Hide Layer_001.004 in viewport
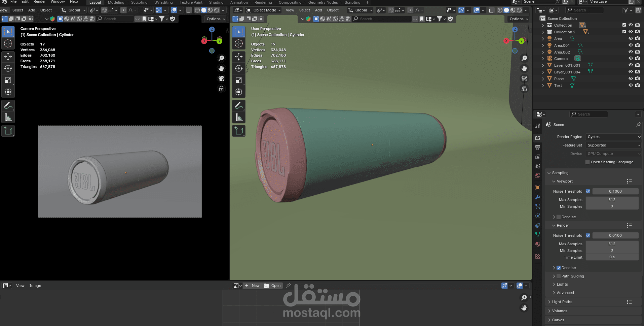The image size is (644, 326). click(631, 72)
